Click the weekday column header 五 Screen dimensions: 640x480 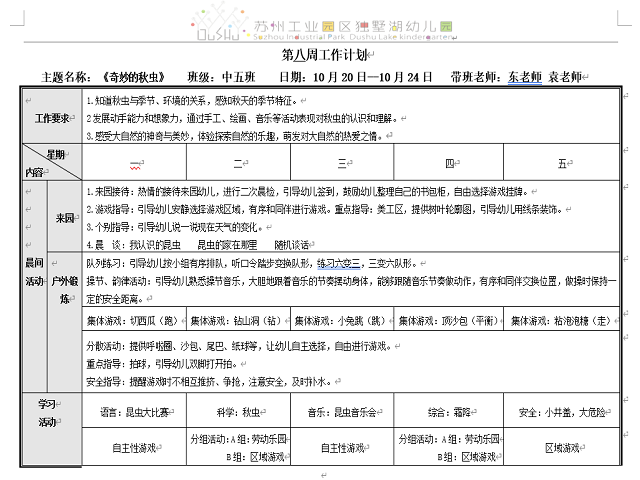[x=562, y=162]
